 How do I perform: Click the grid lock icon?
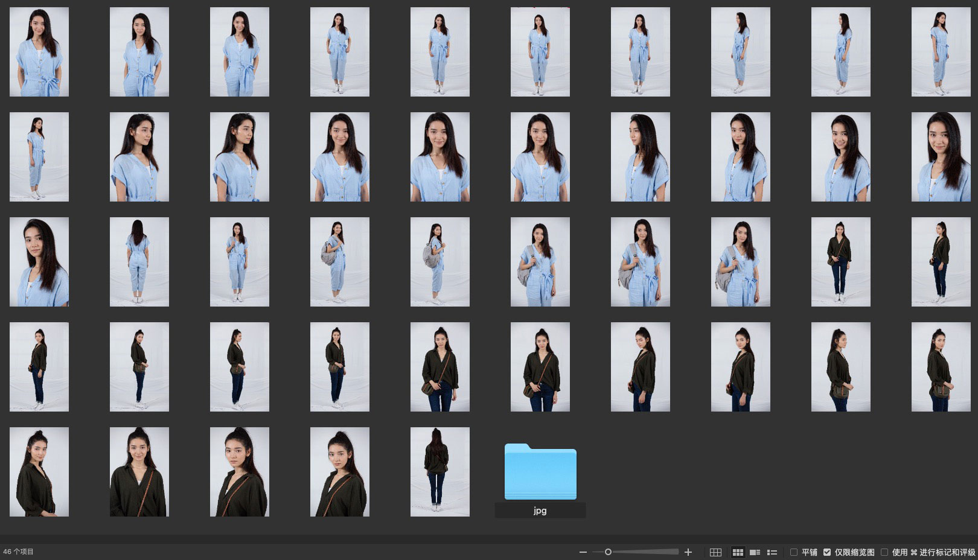coord(715,552)
